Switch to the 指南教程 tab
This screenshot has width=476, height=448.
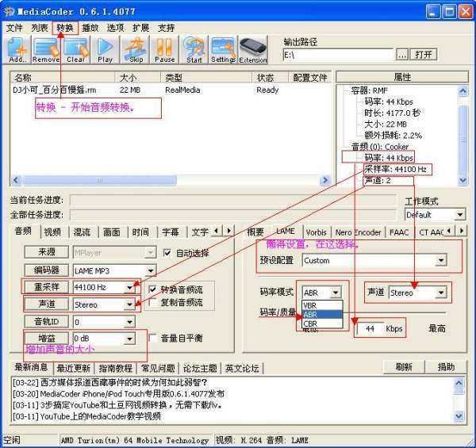116,368
